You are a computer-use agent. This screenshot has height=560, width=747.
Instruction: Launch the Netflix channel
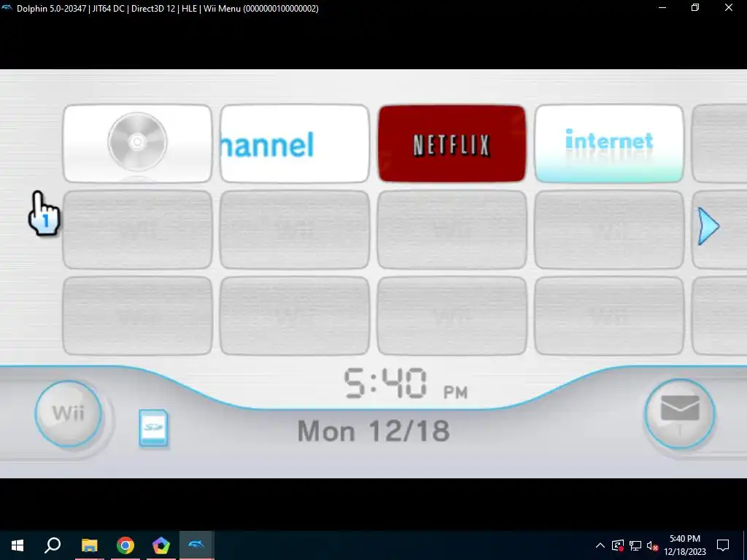tap(452, 144)
